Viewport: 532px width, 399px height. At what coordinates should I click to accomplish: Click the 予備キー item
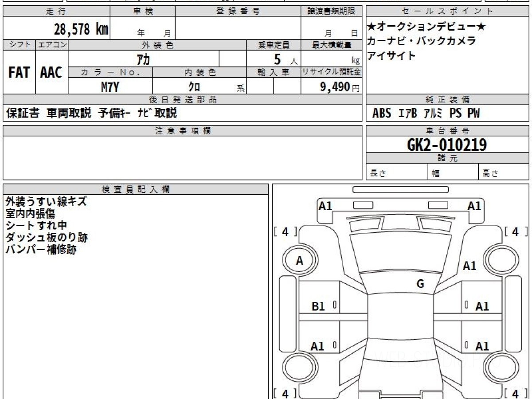(114, 113)
